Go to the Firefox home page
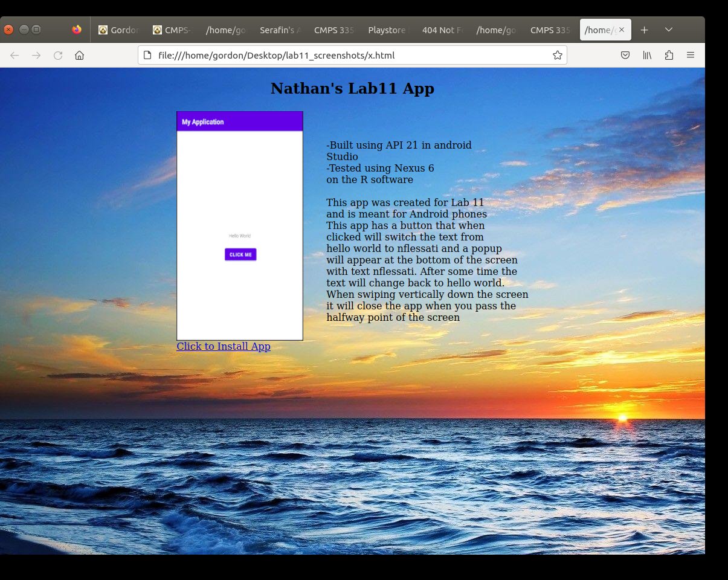Screen dimensions: 728x580 coord(79,56)
